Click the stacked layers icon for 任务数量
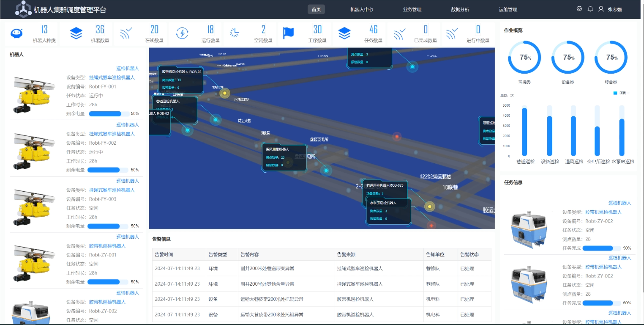The image size is (644, 325). [x=344, y=33]
